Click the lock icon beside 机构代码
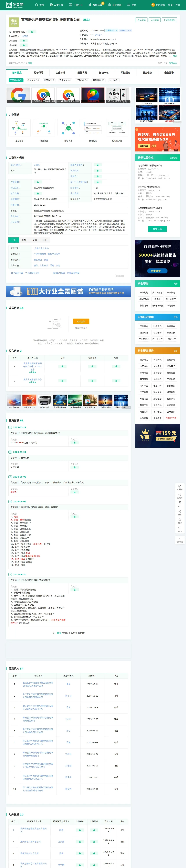Screen dimensions: 186x868 [97, 171]
